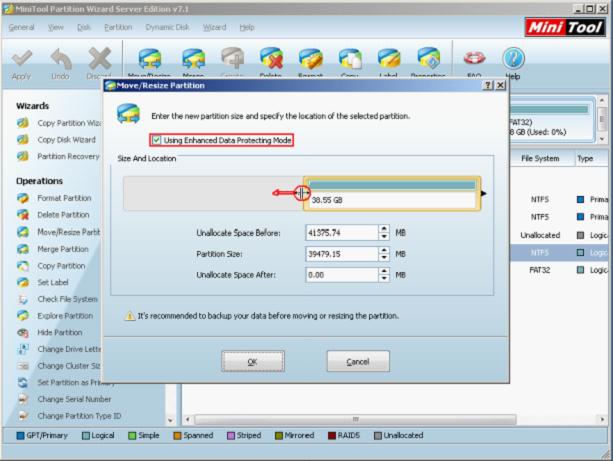Start Partition Recovery wizard in sidebar
Image resolution: width=613 pixels, height=461 pixels.
58,156
